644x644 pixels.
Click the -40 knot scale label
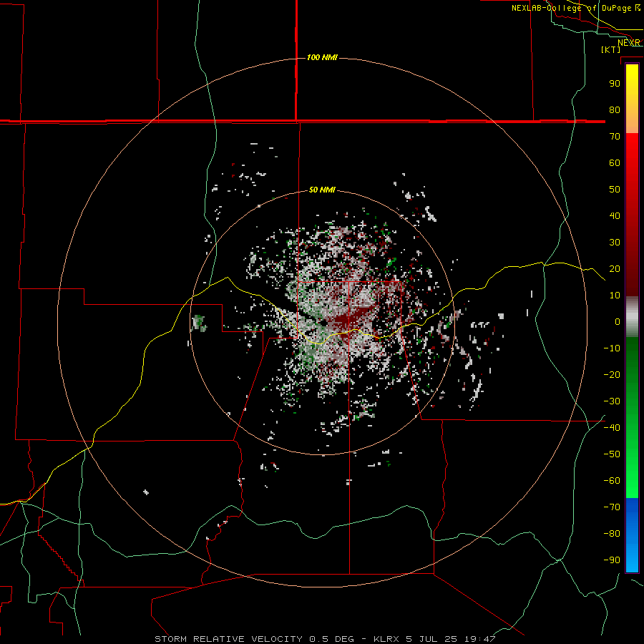612,428
